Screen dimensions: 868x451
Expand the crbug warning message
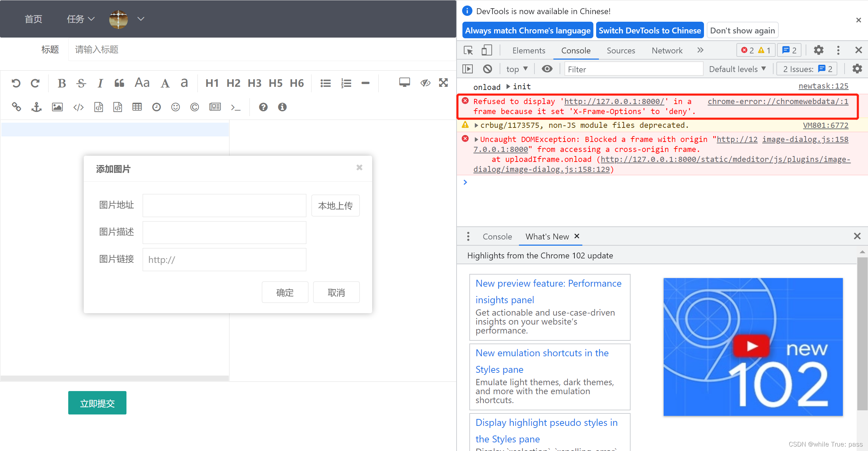[476, 125]
